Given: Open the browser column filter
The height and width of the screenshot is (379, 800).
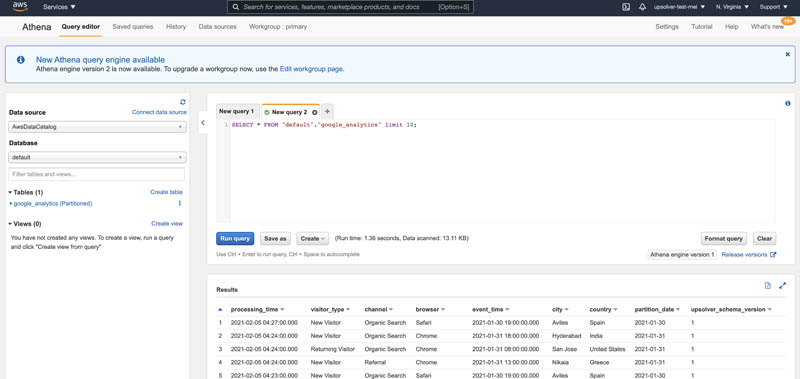Looking at the screenshot, I should pyautogui.click(x=443, y=310).
